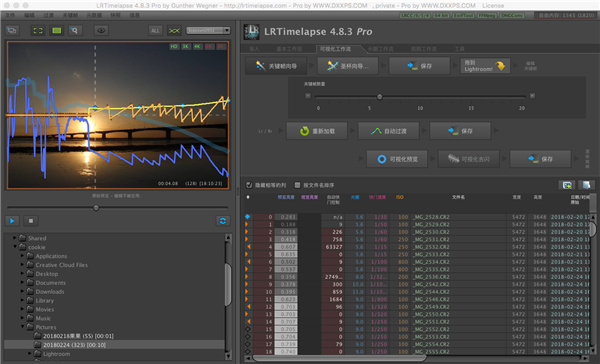This screenshot has height=364, width=600.
Task: Switch to the 视频工作流 tab
Action: click(x=424, y=49)
